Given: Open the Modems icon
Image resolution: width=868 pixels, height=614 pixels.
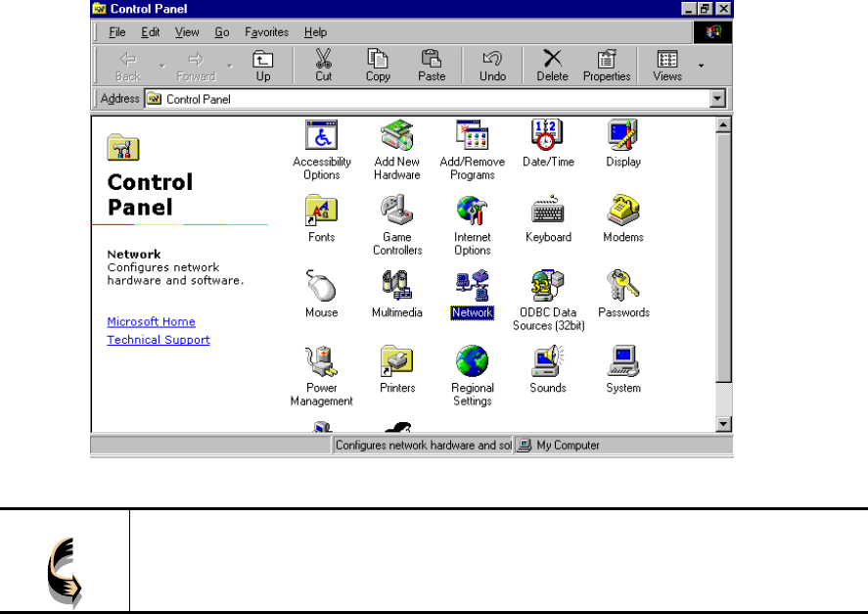Looking at the screenshot, I should pos(623,218).
